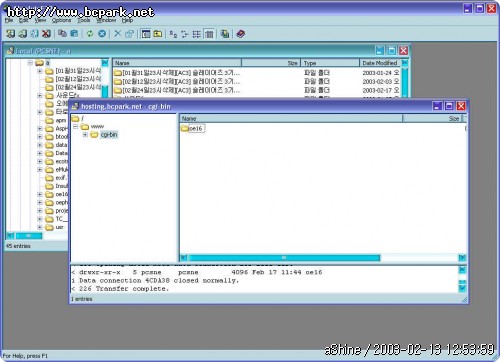
Task: Expand the TC_ folder in local tree
Action: point(40,219)
